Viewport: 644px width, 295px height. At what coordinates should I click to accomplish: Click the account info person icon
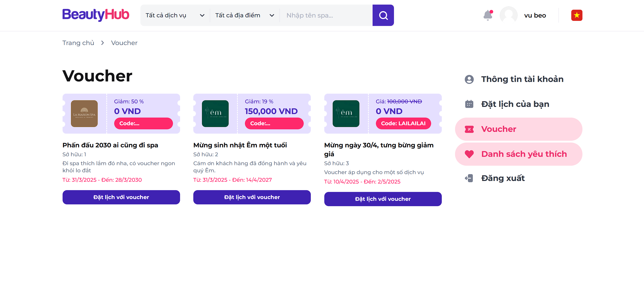pos(469,79)
